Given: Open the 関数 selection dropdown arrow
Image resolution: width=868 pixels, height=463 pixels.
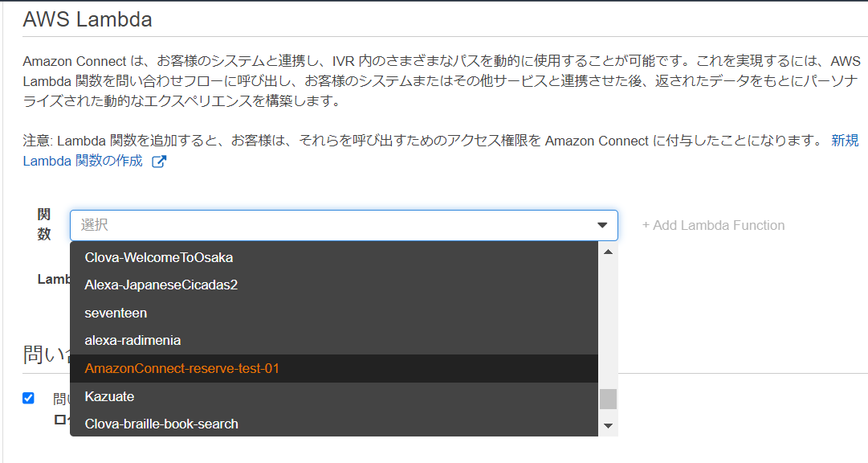Looking at the screenshot, I should pyautogui.click(x=602, y=225).
